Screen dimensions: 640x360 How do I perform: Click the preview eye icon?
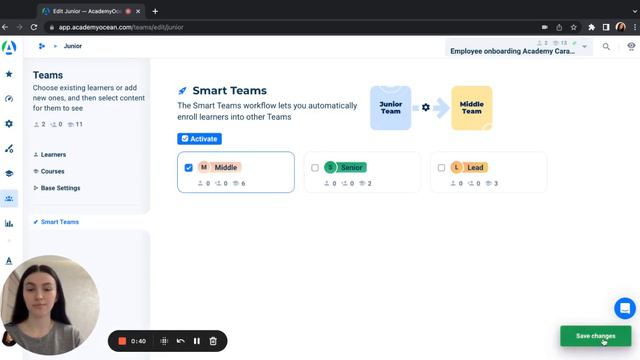[x=631, y=47]
